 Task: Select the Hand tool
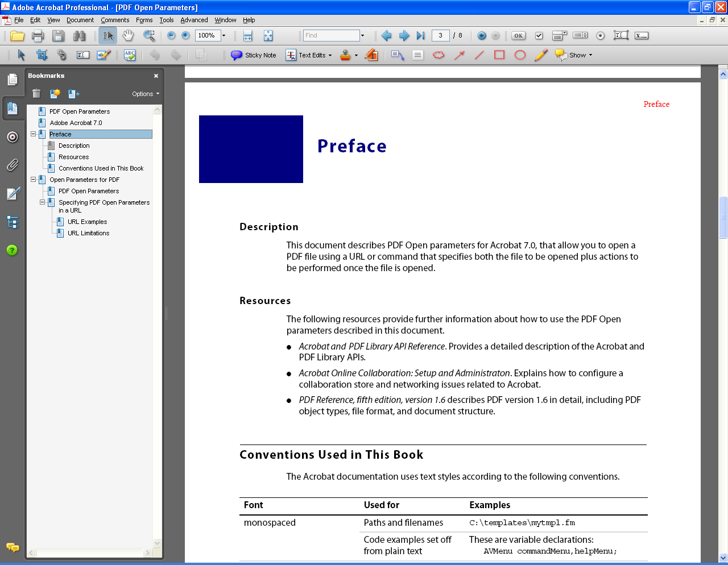point(128,35)
